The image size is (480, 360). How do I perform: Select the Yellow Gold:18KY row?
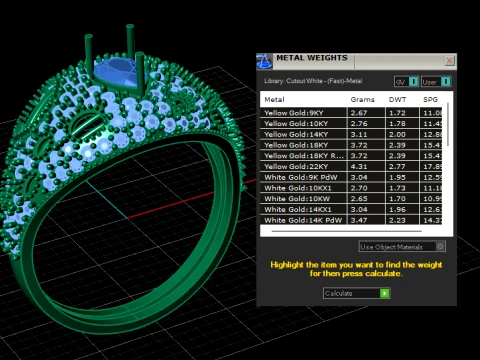point(351,145)
